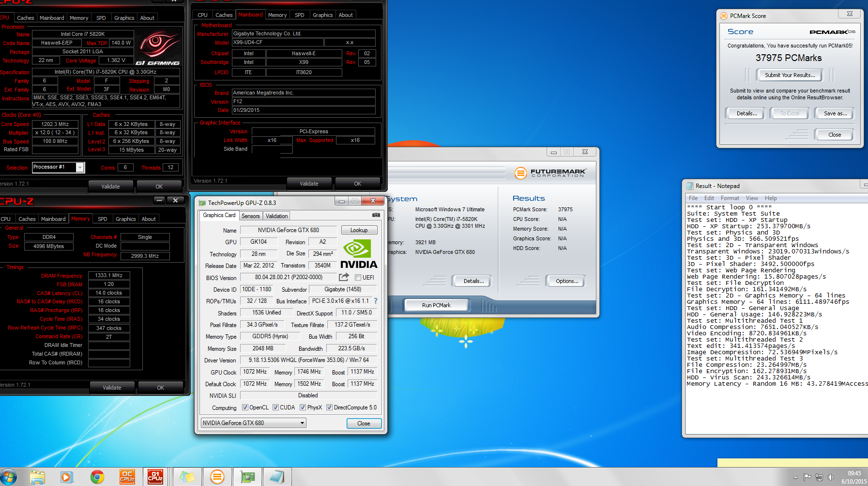868x486 pixels.
Task: Switch to Sensors tab in GPU-Z
Action: coord(251,216)
